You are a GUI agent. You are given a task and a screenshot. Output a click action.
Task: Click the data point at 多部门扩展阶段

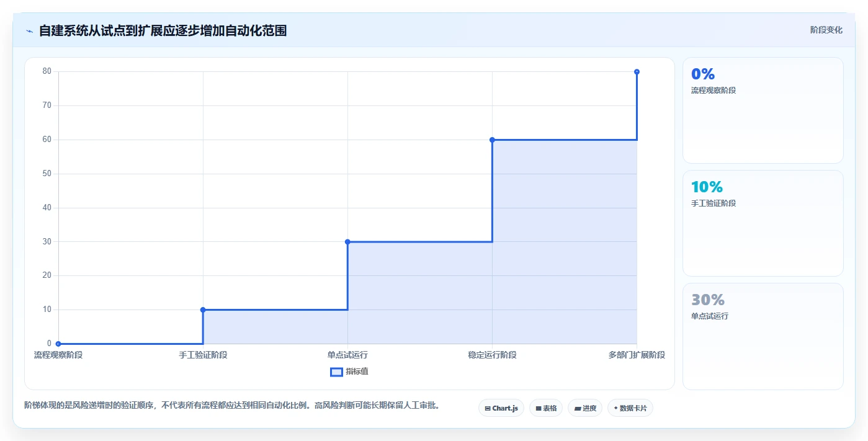click(x=637, y=72)
